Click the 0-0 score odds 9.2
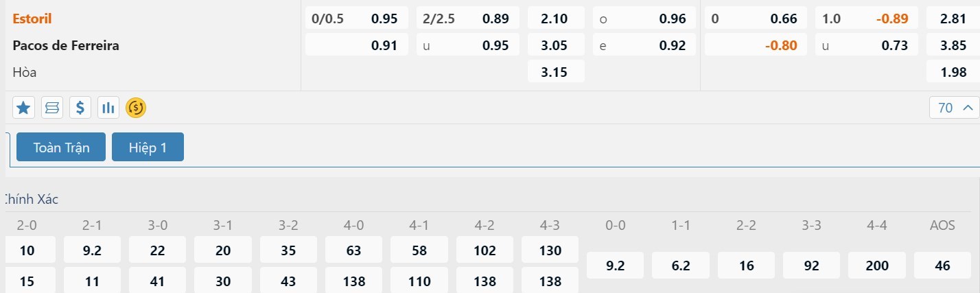This screenshot has height=293, width=980. 615,265
